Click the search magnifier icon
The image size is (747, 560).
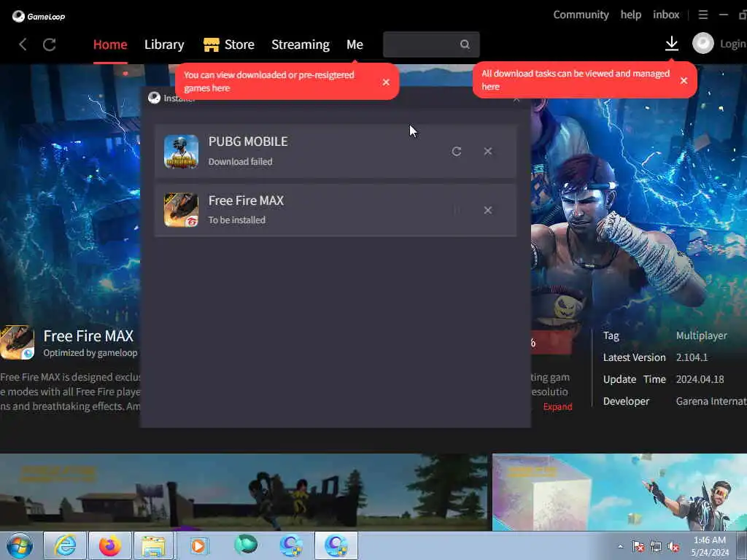pos(465,44)
